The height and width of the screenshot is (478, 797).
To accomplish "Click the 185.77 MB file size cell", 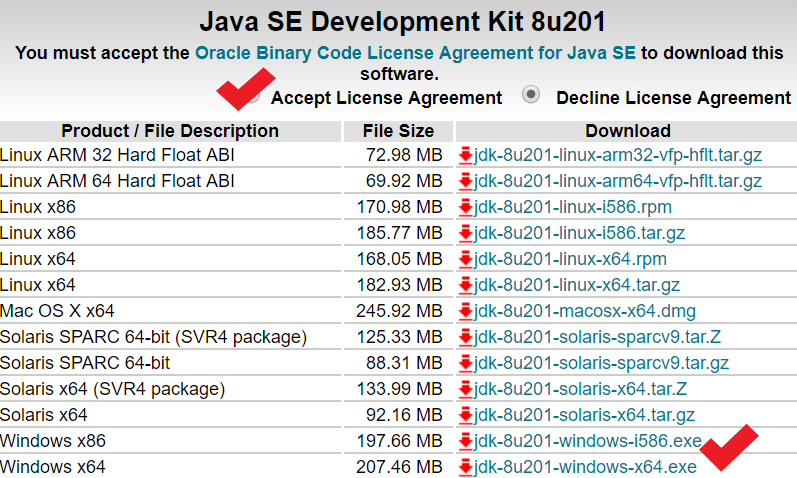I will tap(400, 233).
